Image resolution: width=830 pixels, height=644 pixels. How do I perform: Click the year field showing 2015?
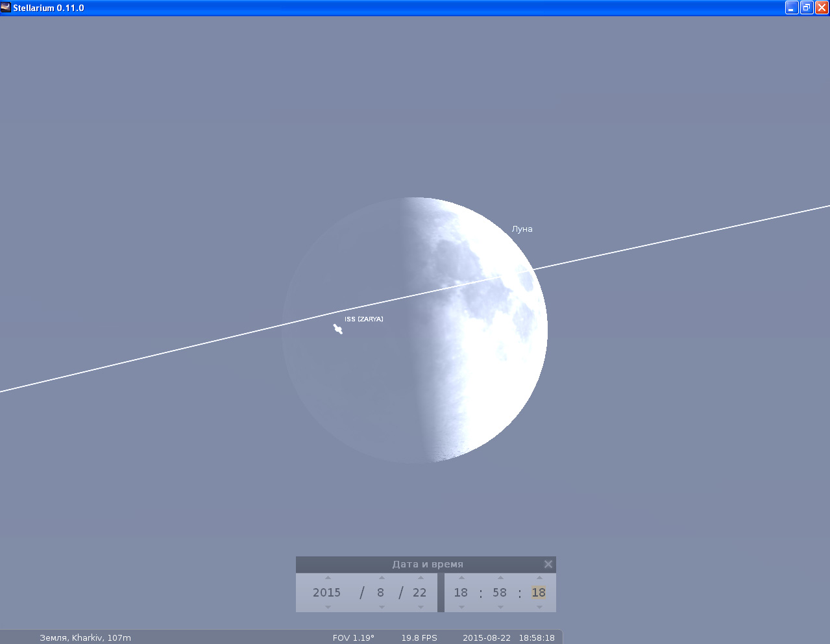click(326, 593)
